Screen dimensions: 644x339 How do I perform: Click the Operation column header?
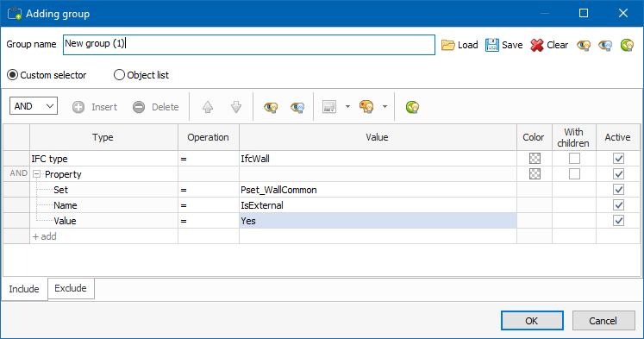209,137
